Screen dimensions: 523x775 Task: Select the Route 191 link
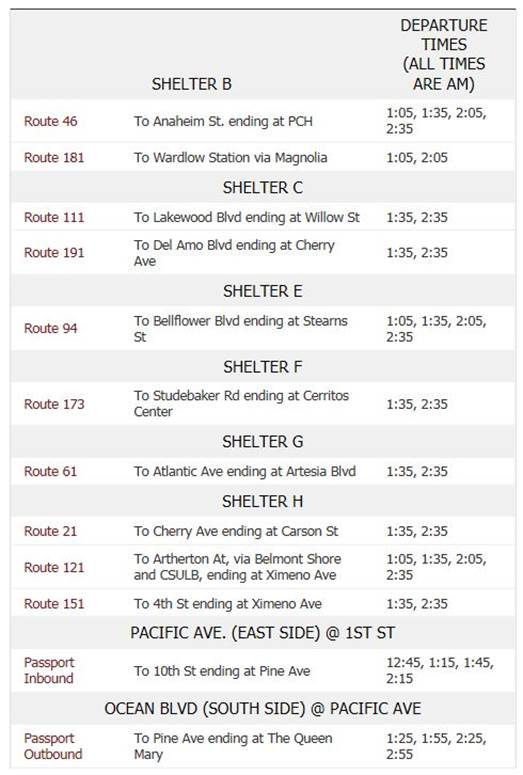pos(54,253)
